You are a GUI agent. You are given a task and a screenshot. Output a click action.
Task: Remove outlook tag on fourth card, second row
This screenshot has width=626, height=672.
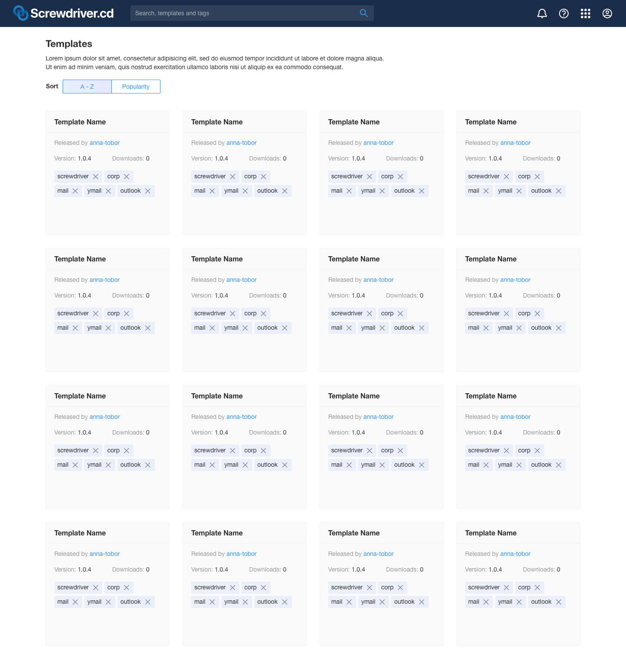[x=559, y=328]
